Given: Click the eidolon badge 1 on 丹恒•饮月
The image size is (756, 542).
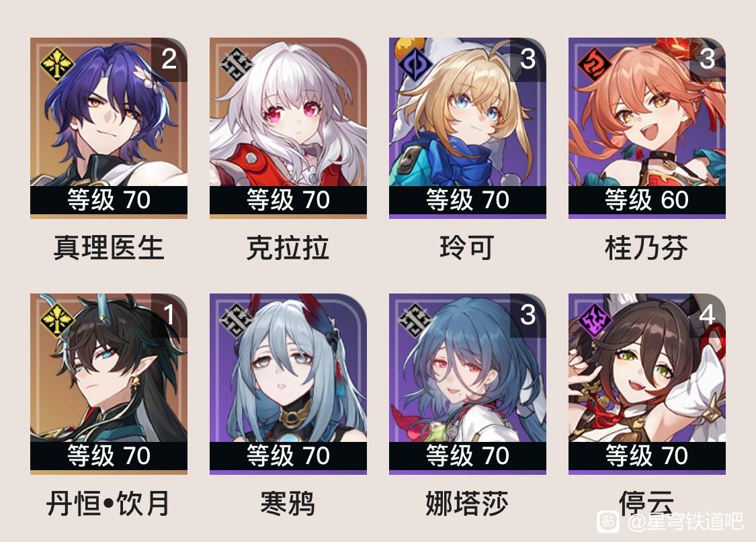Looking at the screenshot, I should 169,315.
